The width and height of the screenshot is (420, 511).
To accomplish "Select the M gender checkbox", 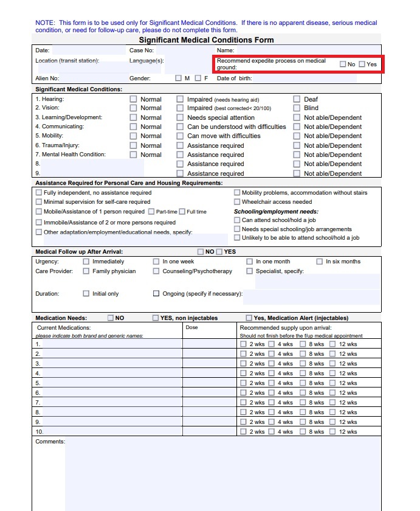I will click(179, 78).
